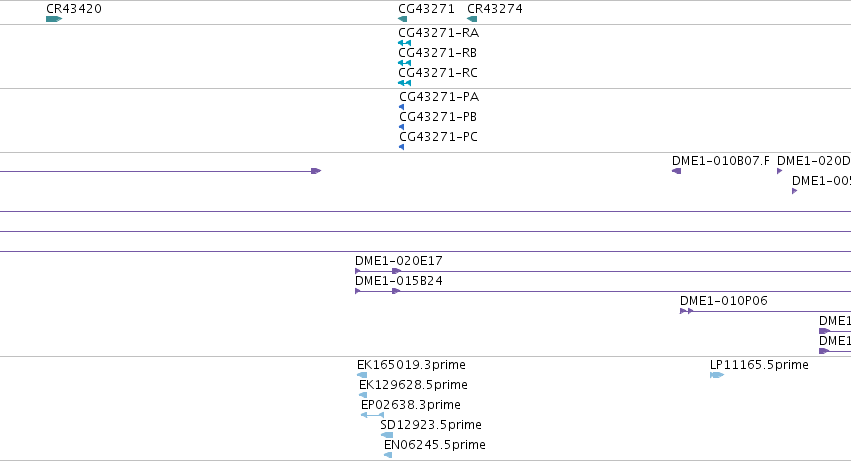Select the CG43271-RA transcript glyph
This screenshot has height=461, width=851.
[x=404, y=43]
